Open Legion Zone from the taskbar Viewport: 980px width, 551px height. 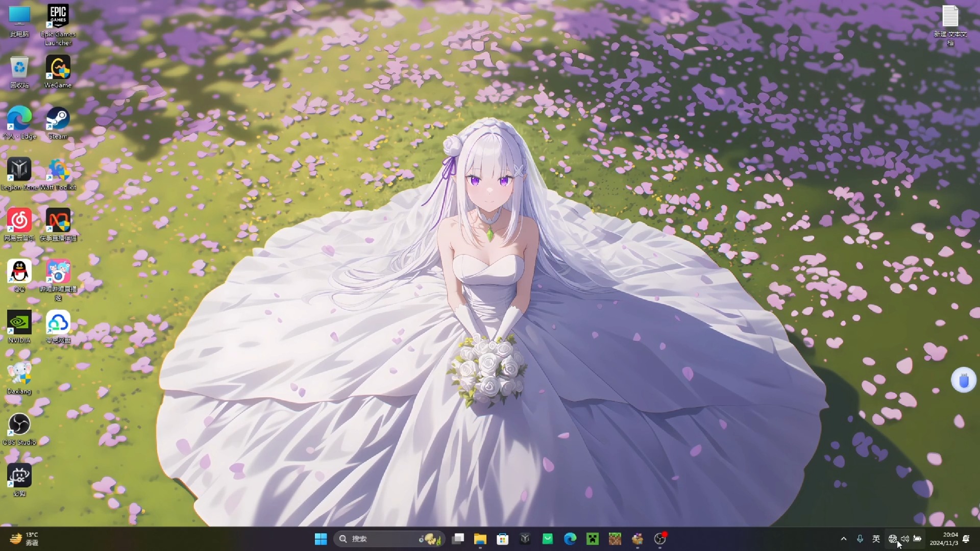(x=525, y=539)
